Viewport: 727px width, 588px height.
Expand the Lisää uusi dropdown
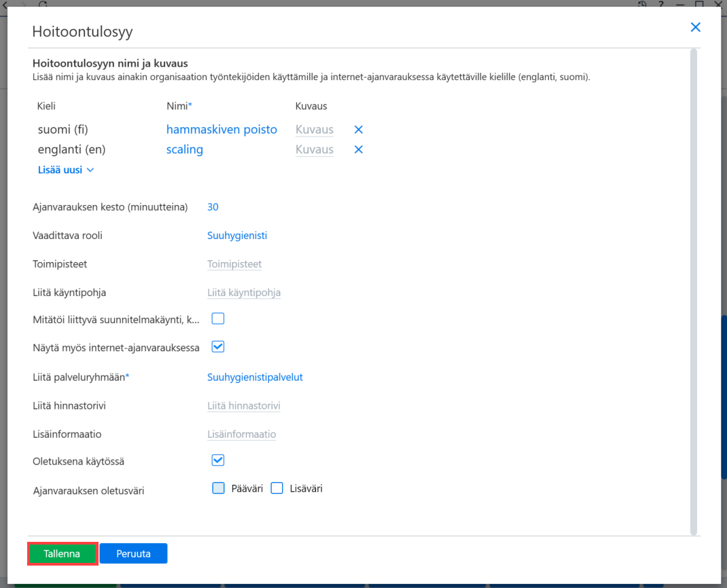click(x=66, y=170)
